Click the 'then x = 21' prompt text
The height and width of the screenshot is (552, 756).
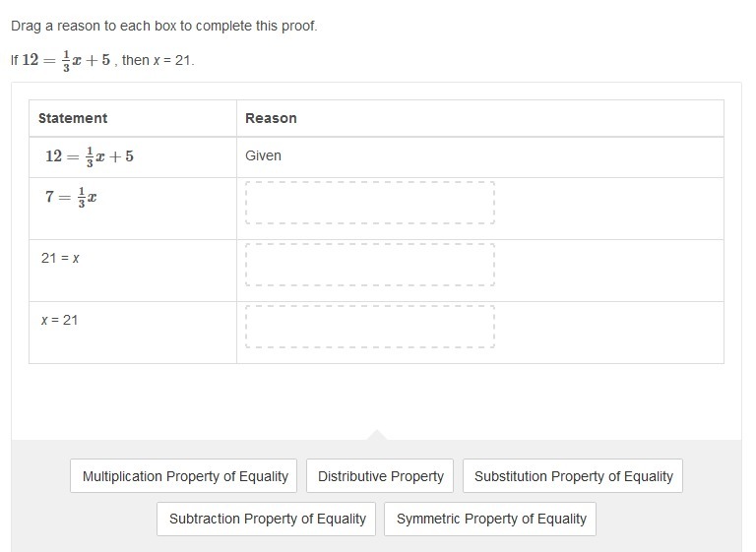157,60
